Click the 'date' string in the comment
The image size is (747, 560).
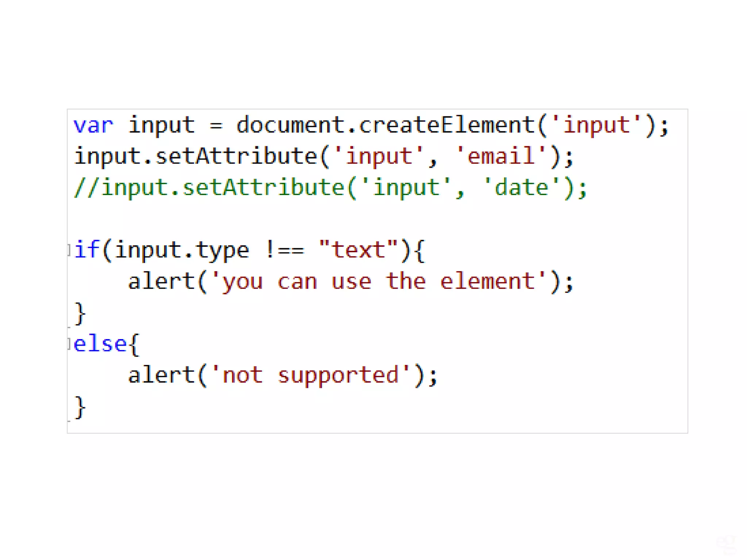coord(522,188)
